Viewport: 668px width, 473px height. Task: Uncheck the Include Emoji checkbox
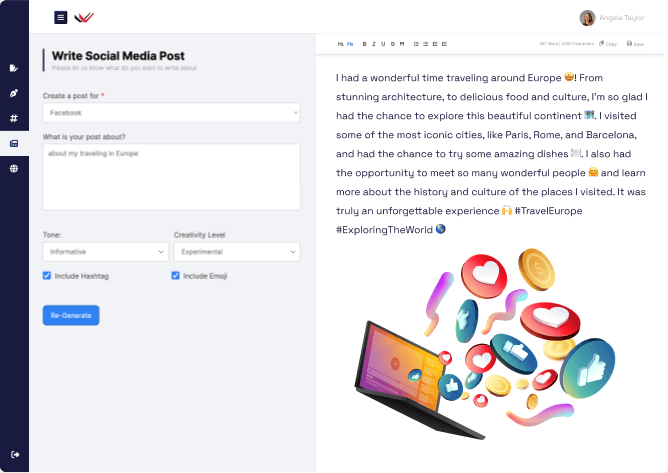(x=176, y=275)
